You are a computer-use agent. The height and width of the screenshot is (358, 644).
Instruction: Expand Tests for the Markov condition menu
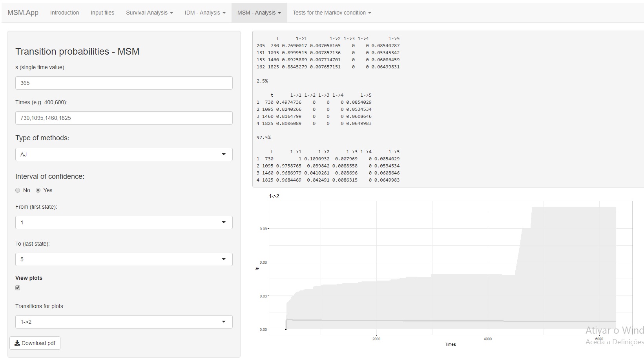332,13
